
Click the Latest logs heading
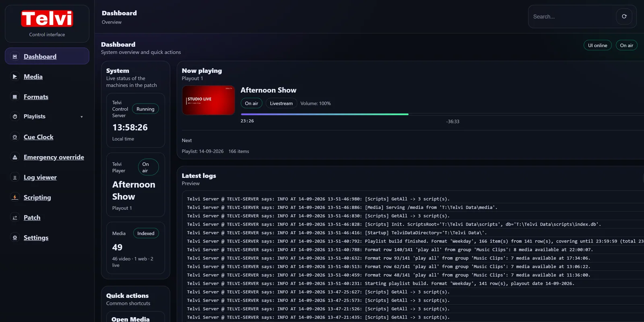pos(199,175)
